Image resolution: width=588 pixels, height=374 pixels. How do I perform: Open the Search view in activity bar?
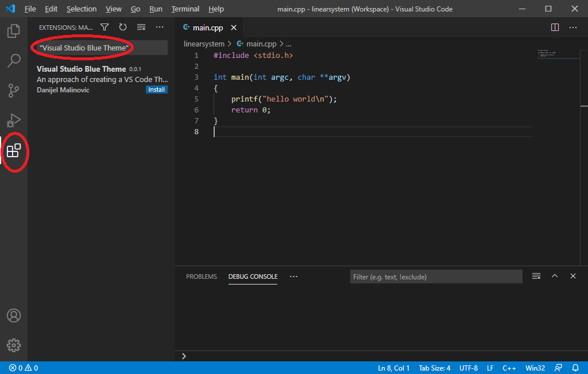click(14, 60)
